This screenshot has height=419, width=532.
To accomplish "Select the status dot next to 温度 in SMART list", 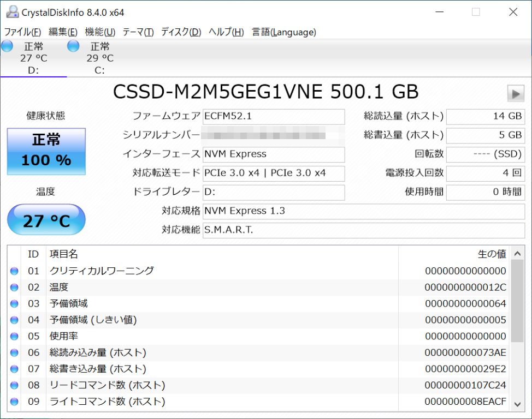I will point(14,287).
